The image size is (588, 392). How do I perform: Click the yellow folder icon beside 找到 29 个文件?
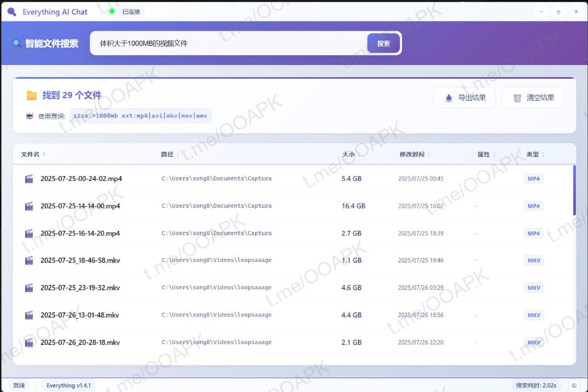coord(32,95)
